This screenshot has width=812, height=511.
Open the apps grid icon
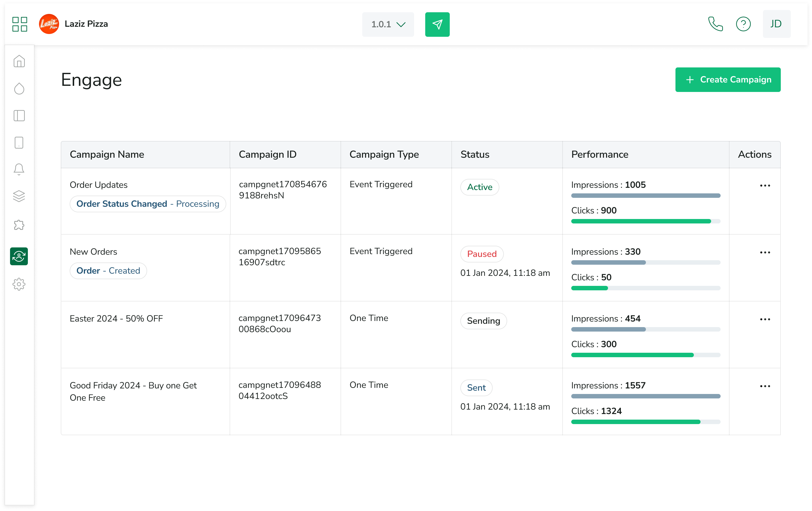(x=20, y=24)
